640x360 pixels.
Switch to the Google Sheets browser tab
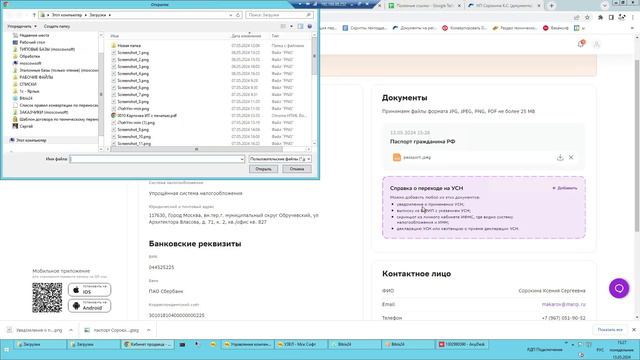pyautogui.click(x=424, y=6)
